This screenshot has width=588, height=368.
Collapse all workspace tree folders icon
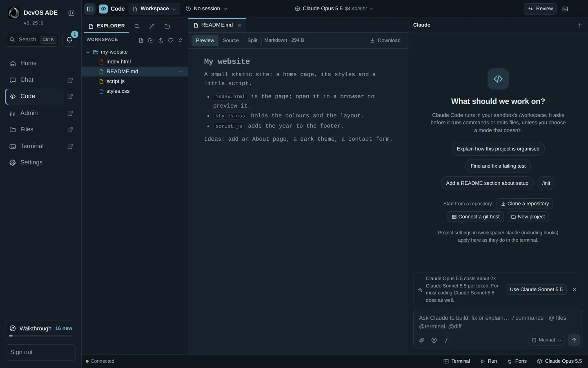[180, 40]
